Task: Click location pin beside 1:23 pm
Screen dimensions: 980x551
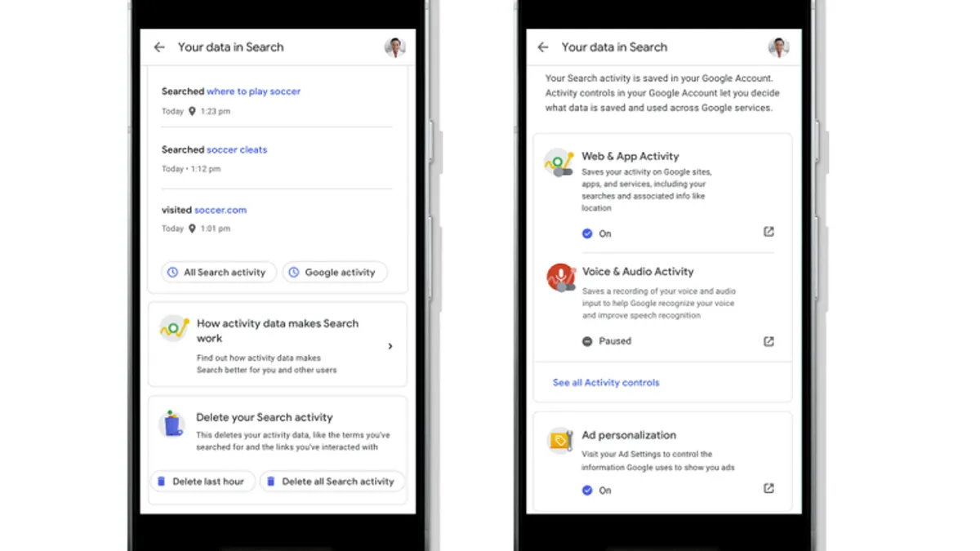Action: coord(192,111)
